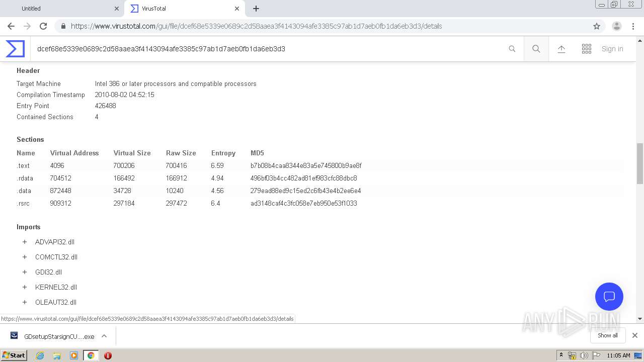Expand the ADVAPI32.dll import
The height and width of the screenshot is (362, 644).
tap(24, 242)
